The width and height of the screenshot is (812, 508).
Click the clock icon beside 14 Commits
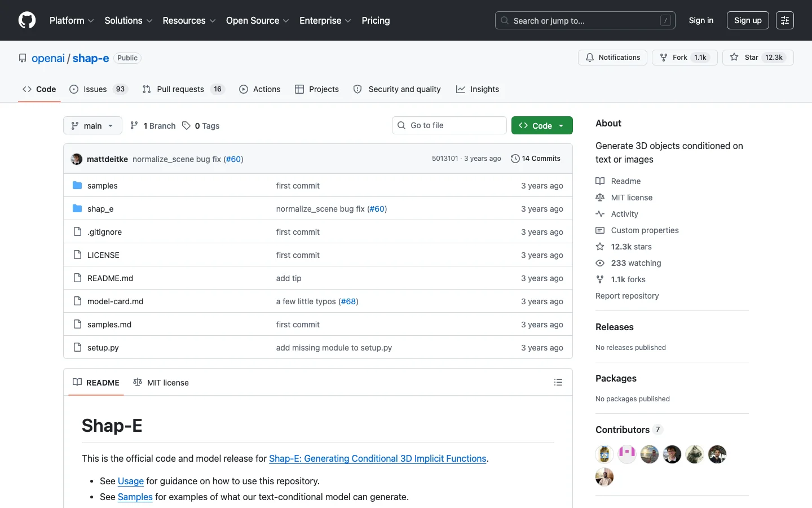point(515,159)
